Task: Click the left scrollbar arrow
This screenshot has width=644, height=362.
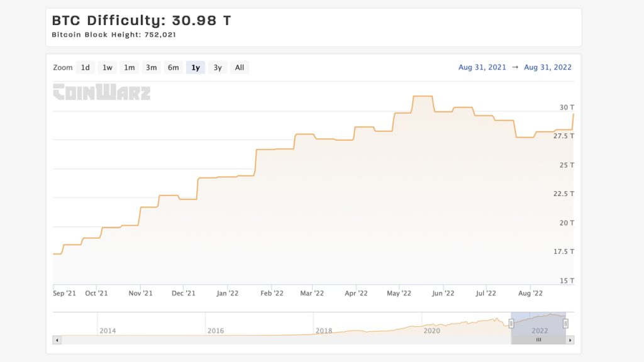Action: click(57, 339)
